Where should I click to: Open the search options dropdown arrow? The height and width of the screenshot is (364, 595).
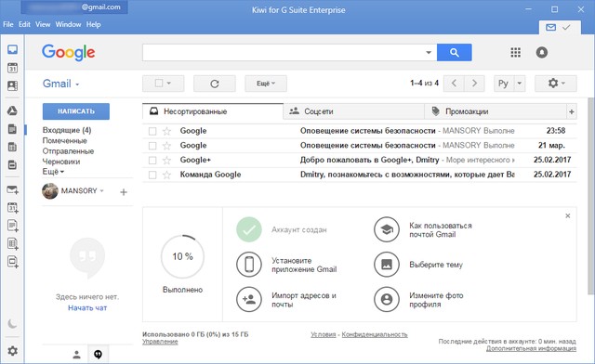[x=429, y=52]
